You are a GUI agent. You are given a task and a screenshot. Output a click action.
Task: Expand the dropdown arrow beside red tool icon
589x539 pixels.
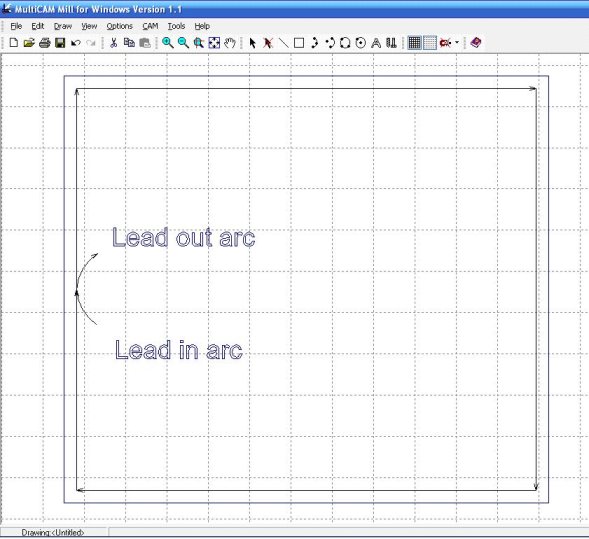click(x=457, y=42)
